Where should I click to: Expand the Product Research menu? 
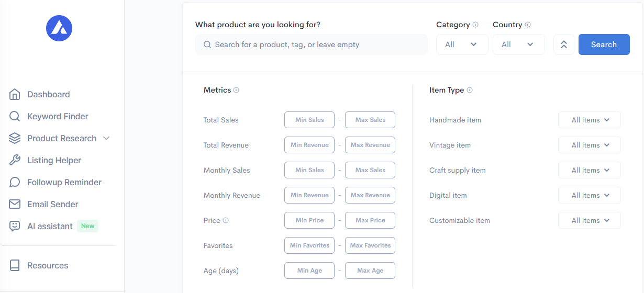coord(106,139)
